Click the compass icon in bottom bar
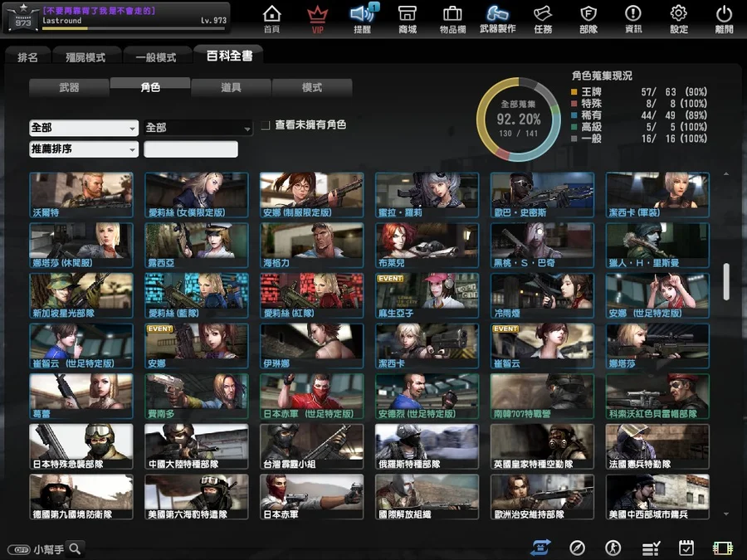 [x=577, y=548]
